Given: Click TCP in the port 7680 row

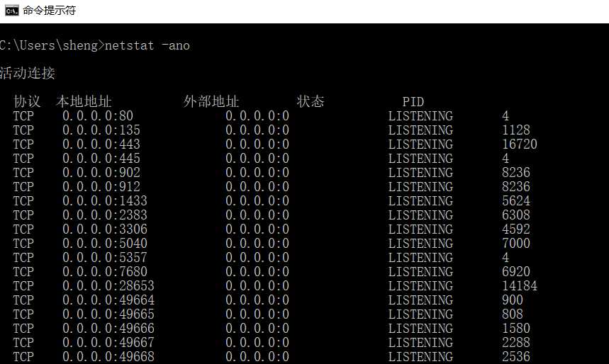Looking at the screenshot, I should click(23, 272).
